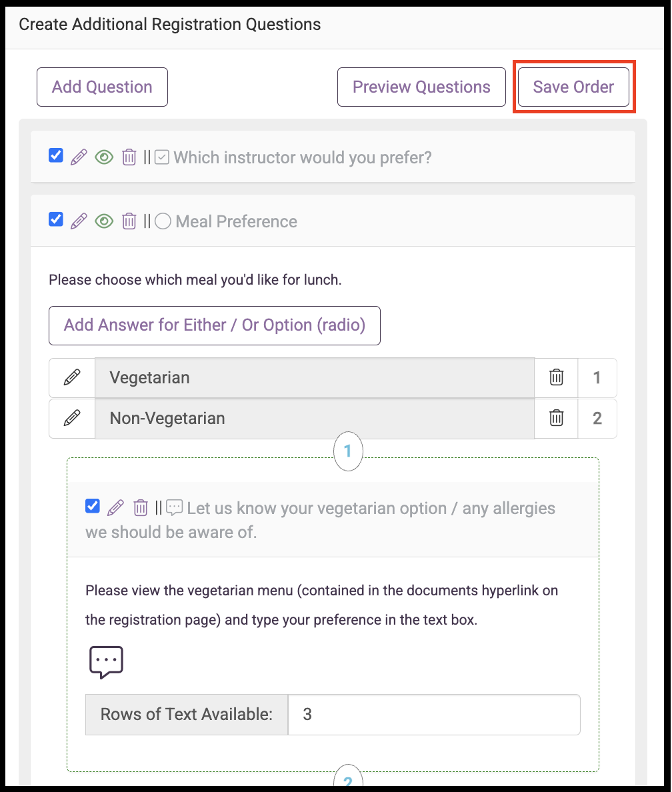The width and height of the screenshot is (672, 792).
Task: Edit the Meal Preference question
Action: (78, 221)
